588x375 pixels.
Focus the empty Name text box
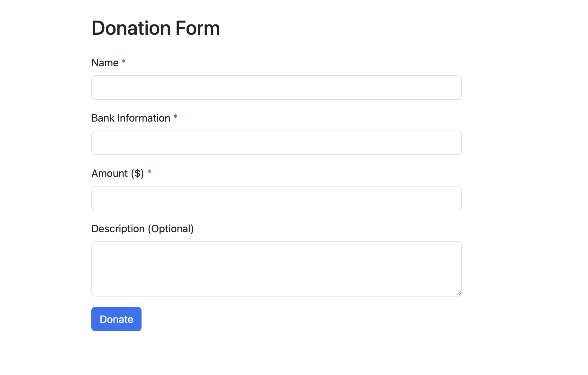point(276,87)
